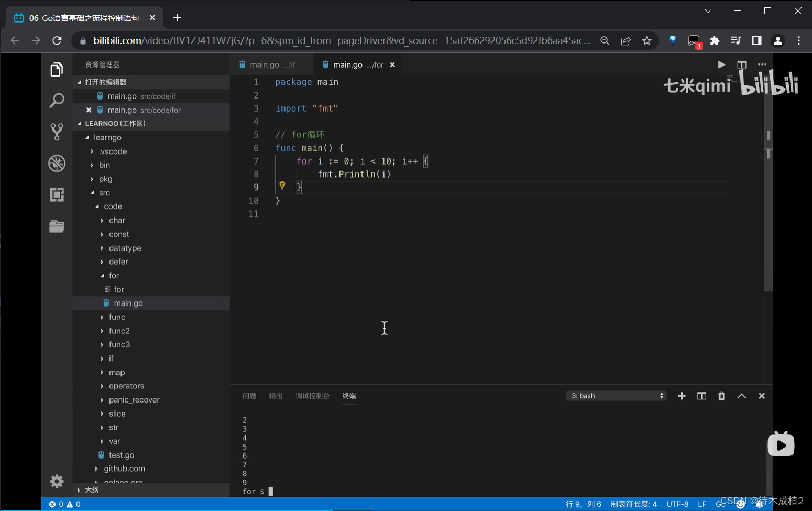
Task: Switch to 调试控制台 panel tab
Action: (312, 396)
